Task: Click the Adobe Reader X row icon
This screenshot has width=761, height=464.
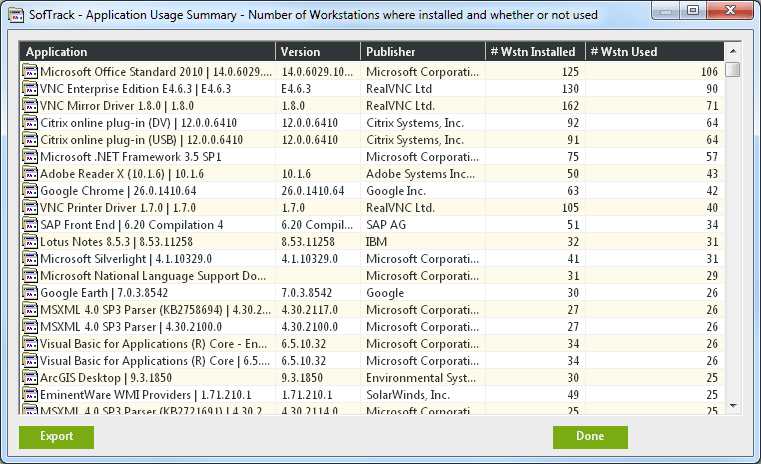Action: 30,174
